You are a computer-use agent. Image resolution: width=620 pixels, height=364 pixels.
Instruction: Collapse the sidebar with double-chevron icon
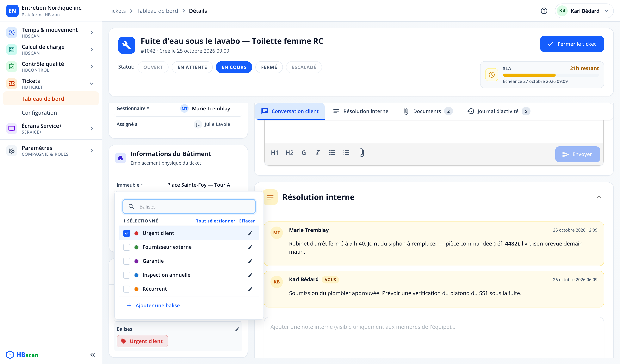92,355
